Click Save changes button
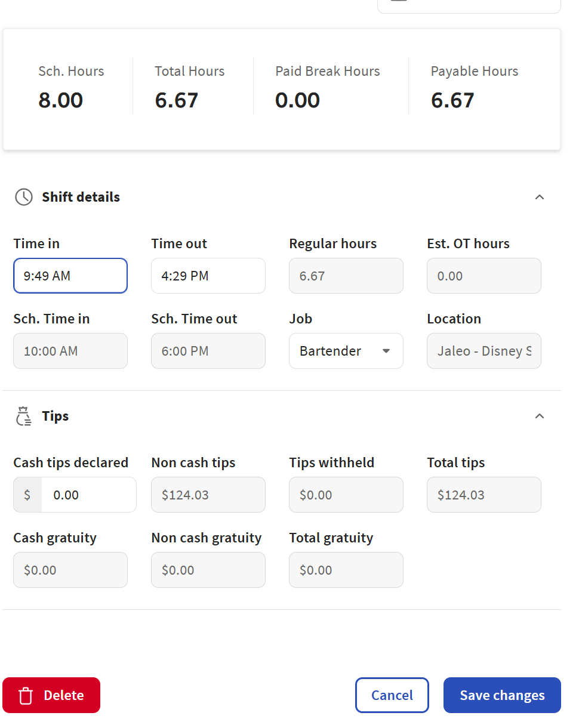 [502, 695]
